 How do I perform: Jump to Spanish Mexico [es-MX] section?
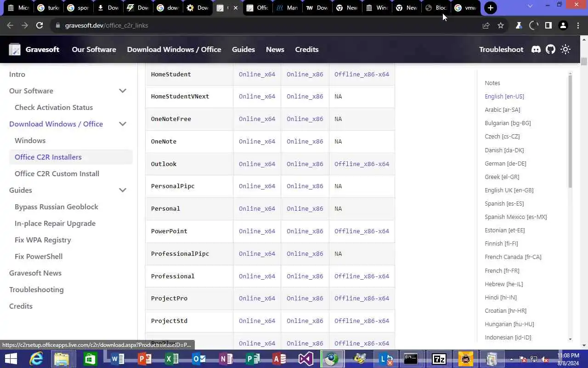coord(515,217)
